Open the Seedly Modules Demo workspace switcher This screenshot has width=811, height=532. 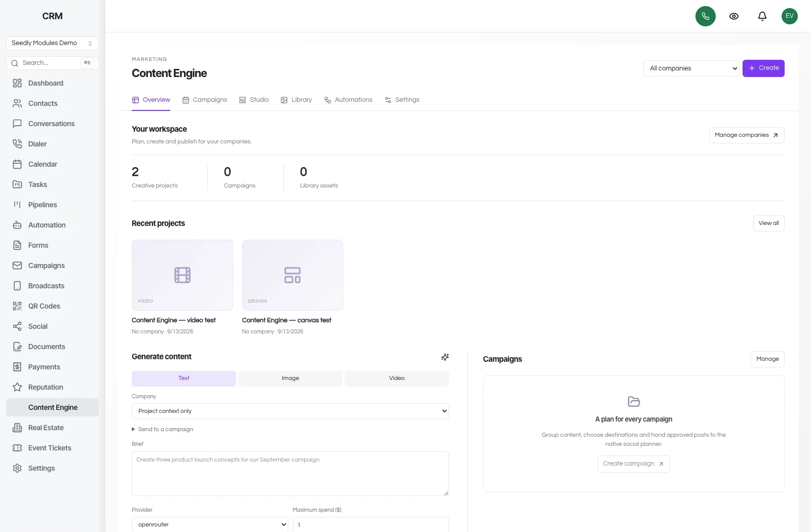[x=52, y=43]
